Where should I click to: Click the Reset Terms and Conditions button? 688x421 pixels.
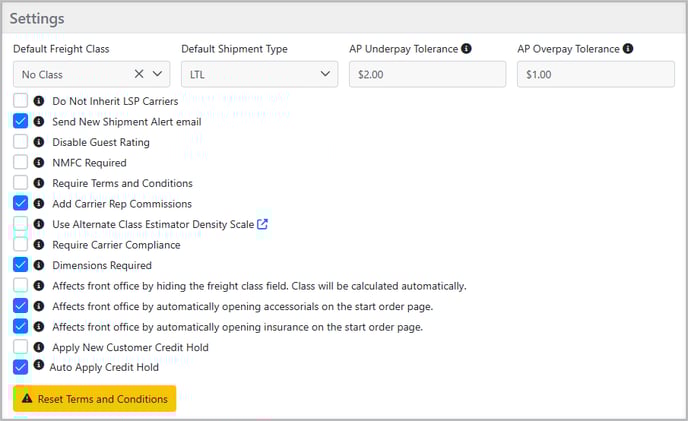[x=94, y=399]
